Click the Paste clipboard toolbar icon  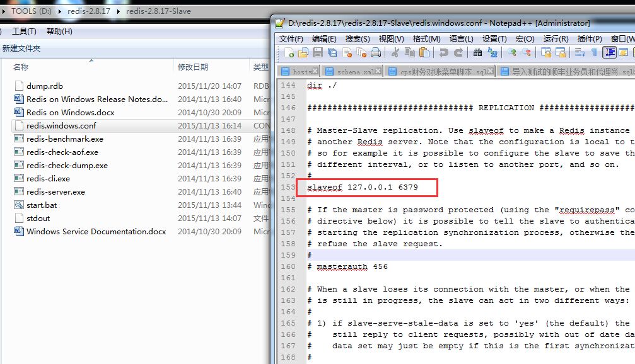tap(424, 52)
